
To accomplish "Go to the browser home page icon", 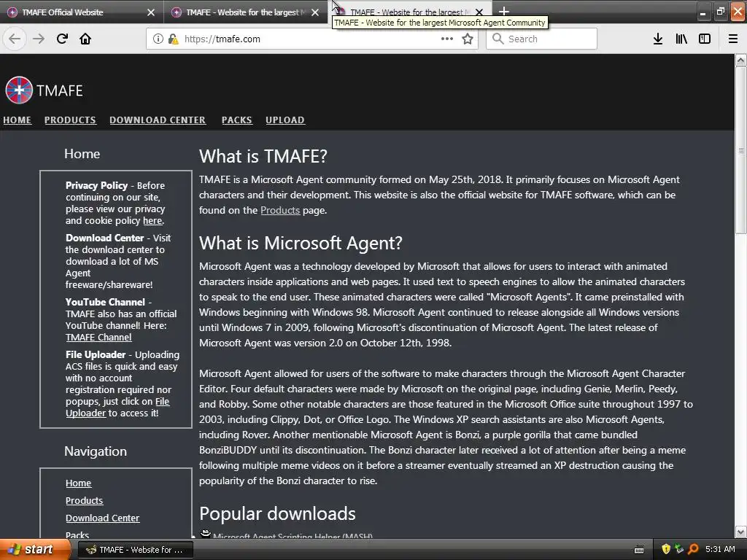I will pyautogui.click(x=85, y=39).
